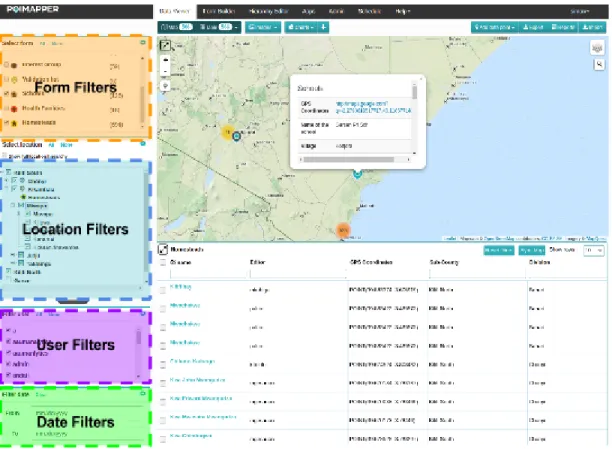The image size is (612, 449).
Task: Open the map layers control
Action: coord(597,48)
